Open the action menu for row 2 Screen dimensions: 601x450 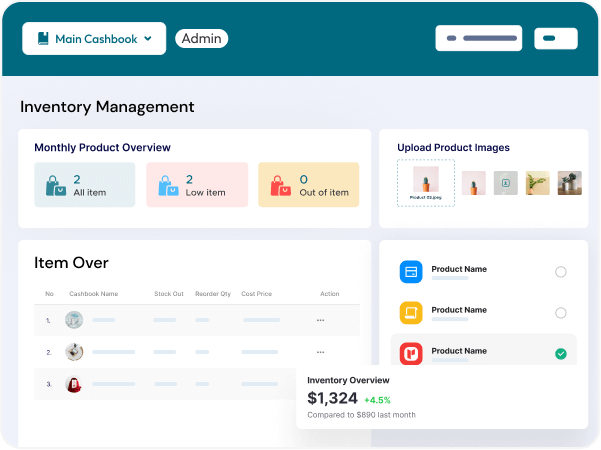click(x=320, y=352)
